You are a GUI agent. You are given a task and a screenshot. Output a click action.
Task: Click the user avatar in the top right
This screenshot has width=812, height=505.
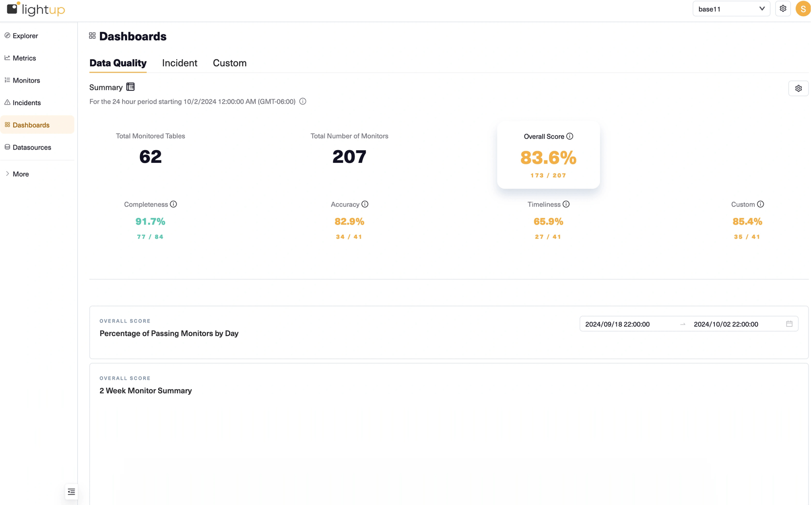tap(803, 8)
